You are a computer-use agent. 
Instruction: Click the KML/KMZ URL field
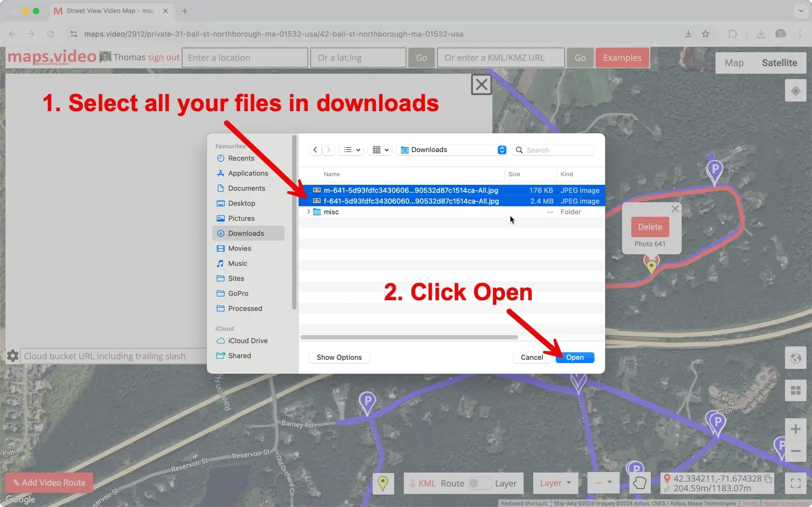pyautogui.click(x=501, y=57)
